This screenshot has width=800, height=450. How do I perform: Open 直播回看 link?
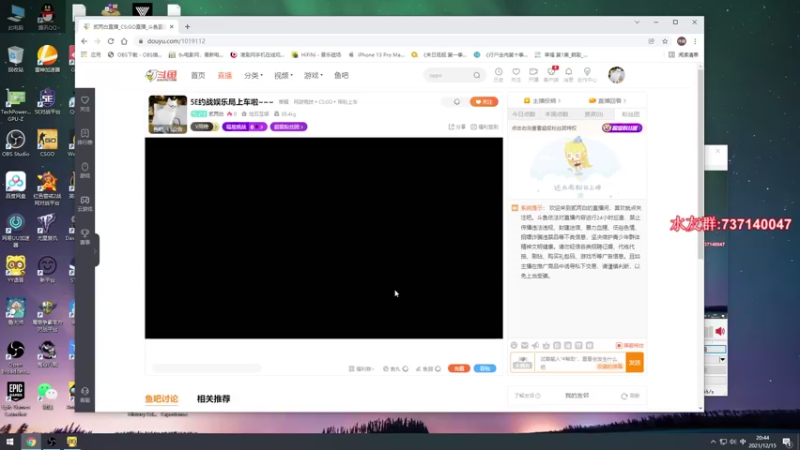(x=607, y=101)
